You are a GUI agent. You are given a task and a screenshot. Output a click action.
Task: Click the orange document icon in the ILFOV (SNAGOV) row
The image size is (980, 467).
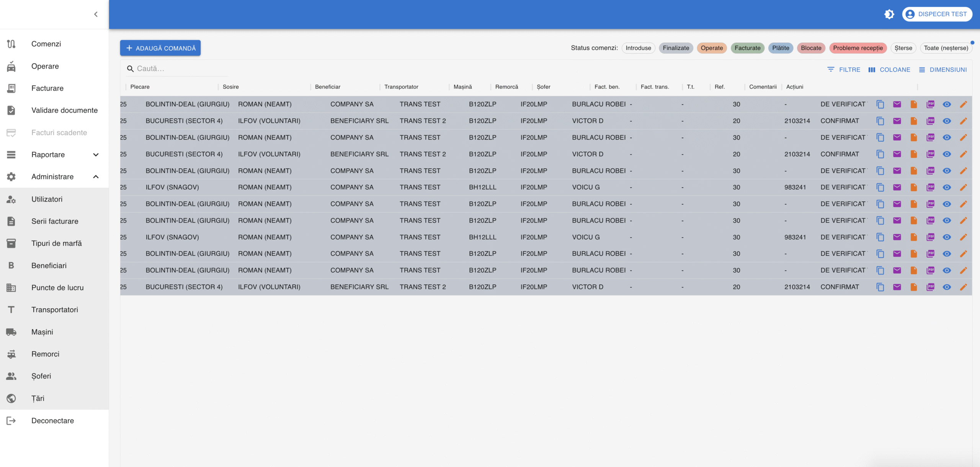coord(913,187)
